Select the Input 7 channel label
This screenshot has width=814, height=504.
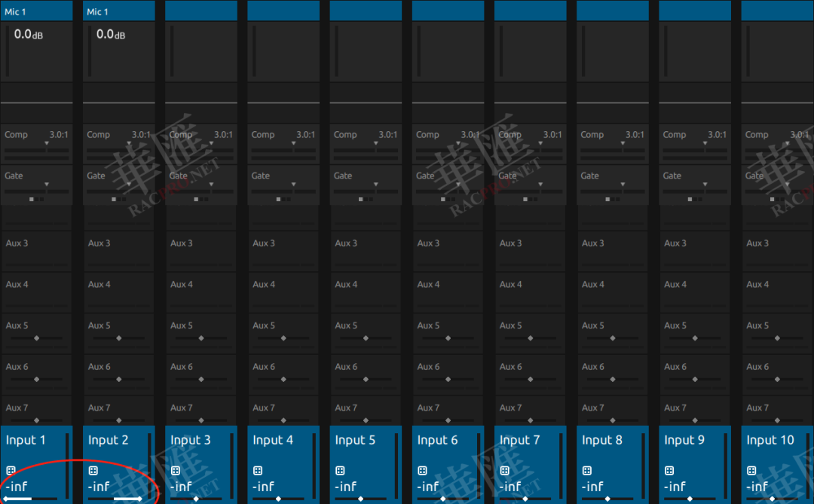coord(519,440)
